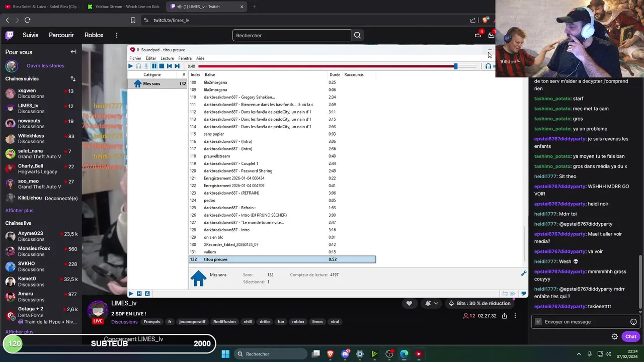
Task: Select Mes sons category in Soundpad
Action: tap(157, 83)
